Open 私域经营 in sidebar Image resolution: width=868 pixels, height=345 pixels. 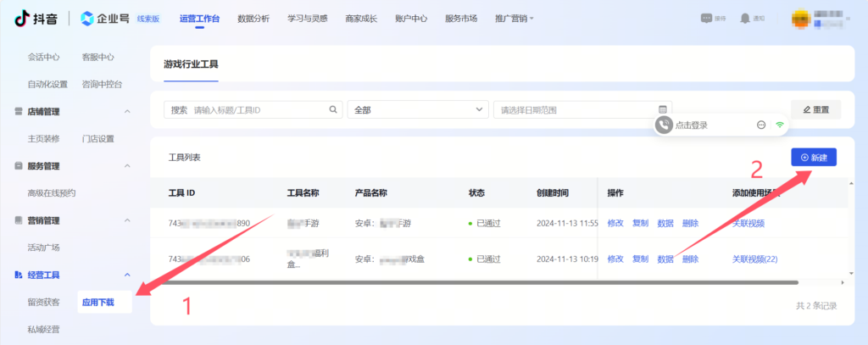(44, 330)
